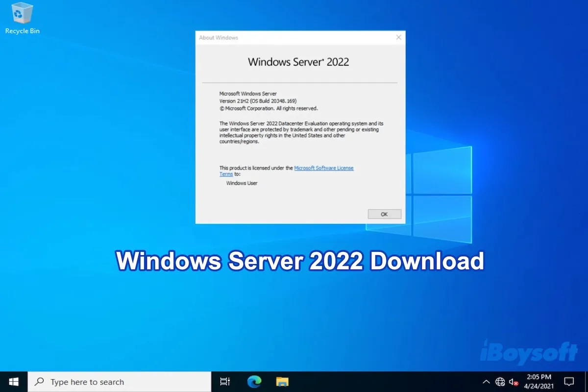The height and width of the screenshot is (392, 588).
Task: Close the About Windows dialog
Action: [x=398, y=37]
